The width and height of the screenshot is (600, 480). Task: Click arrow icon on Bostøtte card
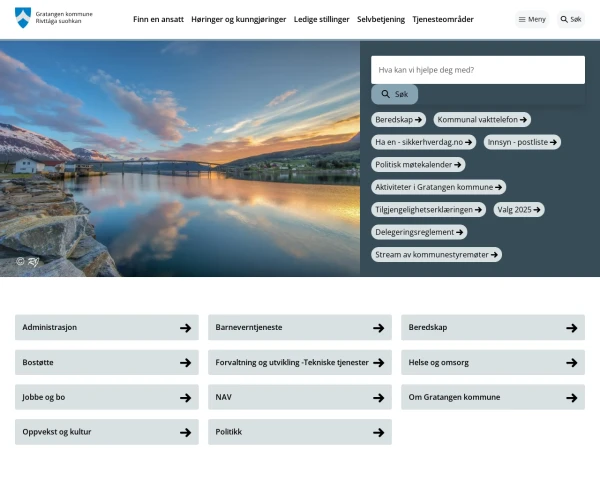[x=186, y=362]
